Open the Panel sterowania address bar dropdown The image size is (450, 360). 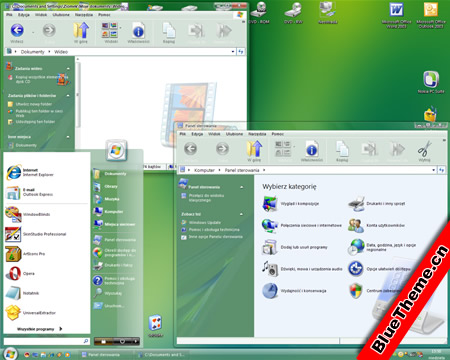(433, 170)
